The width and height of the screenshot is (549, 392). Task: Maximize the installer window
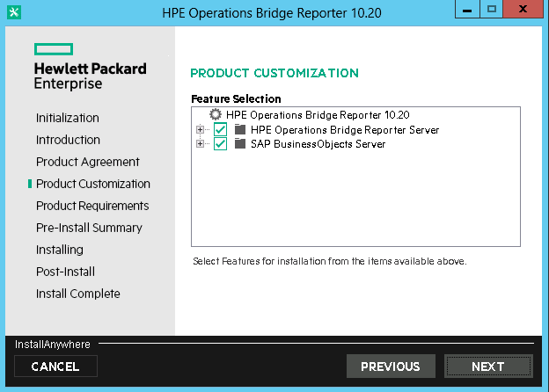point(492,10)
